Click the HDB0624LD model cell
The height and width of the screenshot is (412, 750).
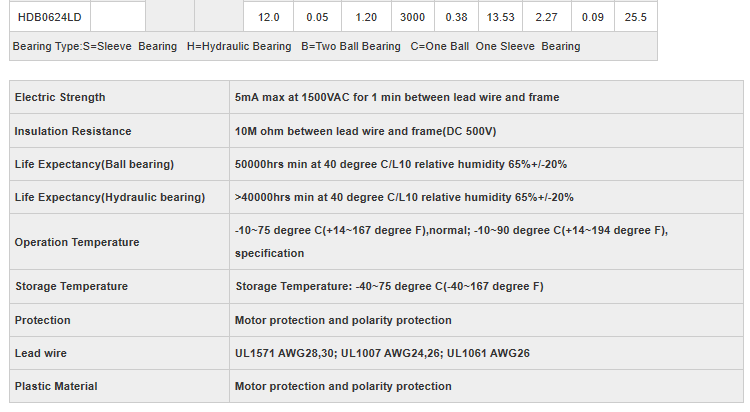tap(50, 17)
